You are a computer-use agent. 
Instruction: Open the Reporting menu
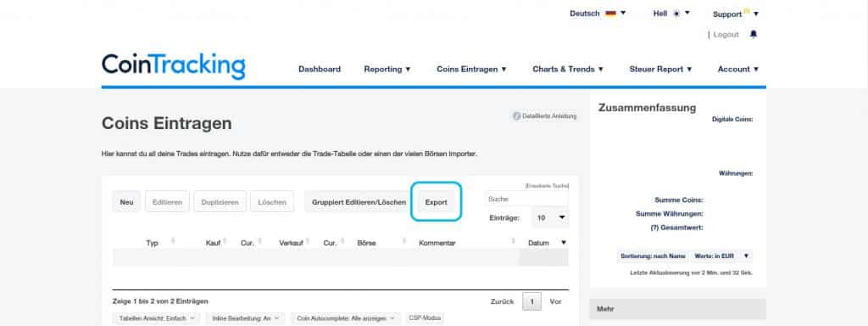[387, 70]
